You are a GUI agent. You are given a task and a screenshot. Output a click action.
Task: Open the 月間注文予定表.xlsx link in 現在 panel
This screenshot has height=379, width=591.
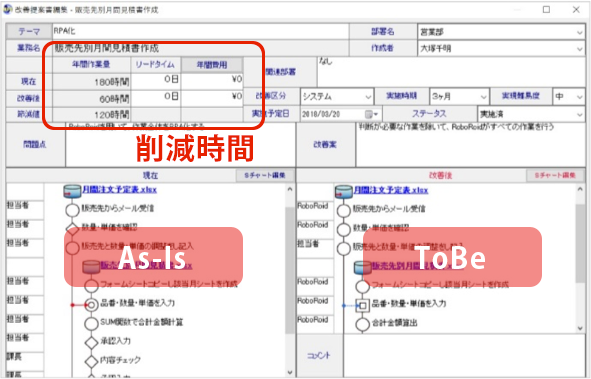tap(119, 190)
